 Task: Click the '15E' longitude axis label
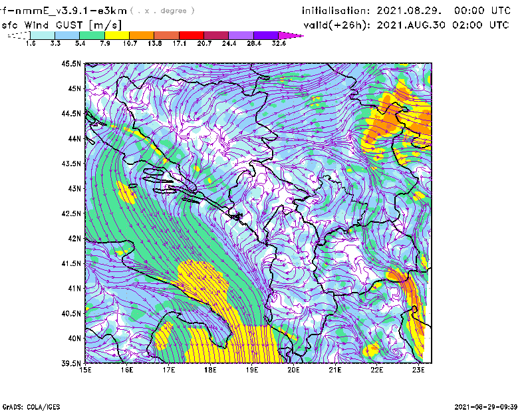[x=85, y=370]
